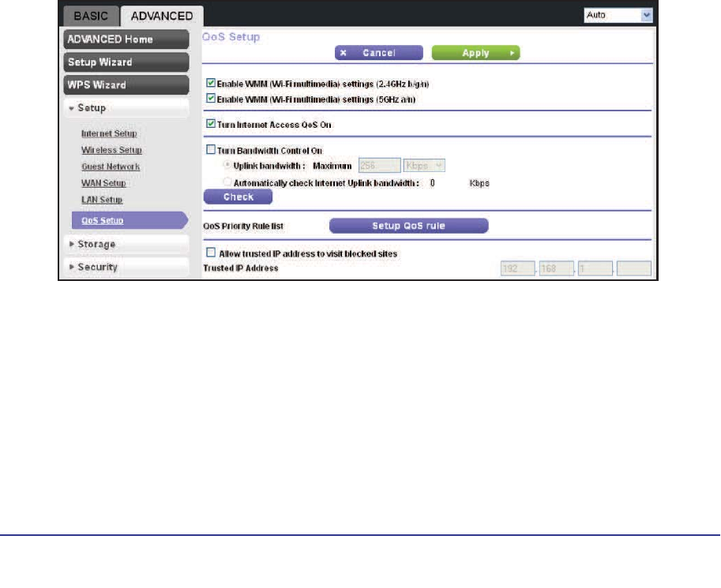Click the QoS Setup page heading
The image size is (721, 588).
(231, 37)
